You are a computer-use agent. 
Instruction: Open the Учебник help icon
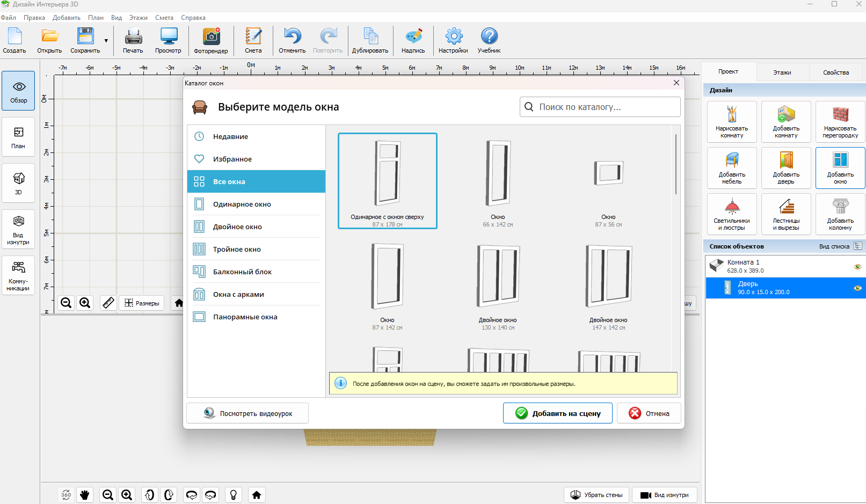tap(489, 41)
